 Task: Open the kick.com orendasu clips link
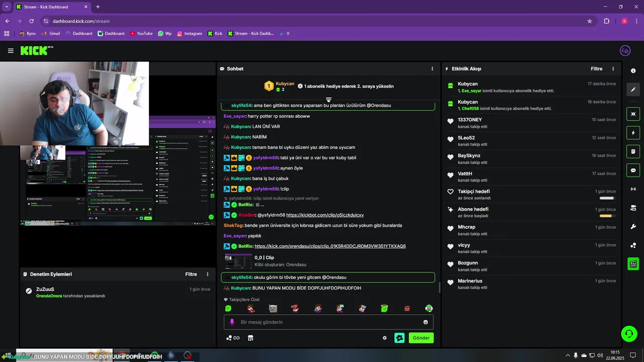(x=330, y=246)
